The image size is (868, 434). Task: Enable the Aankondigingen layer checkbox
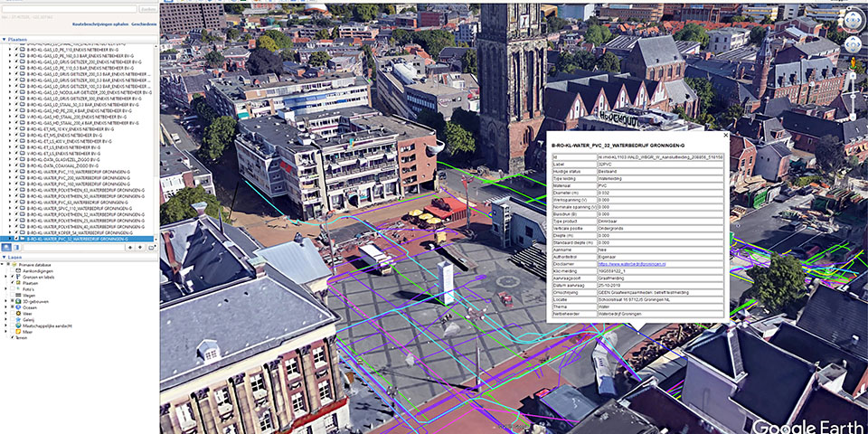12,270
